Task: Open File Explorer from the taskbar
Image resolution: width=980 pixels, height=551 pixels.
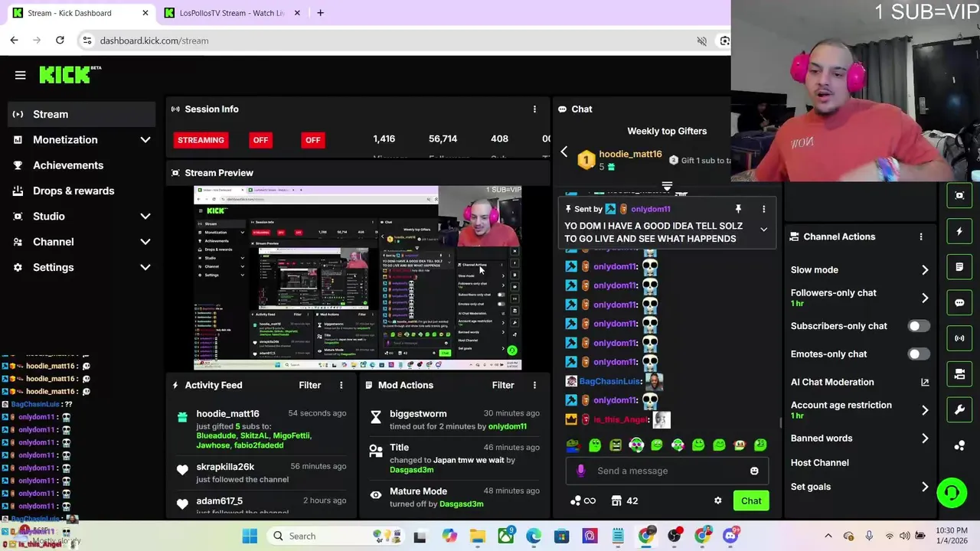Action: (477, 536)
